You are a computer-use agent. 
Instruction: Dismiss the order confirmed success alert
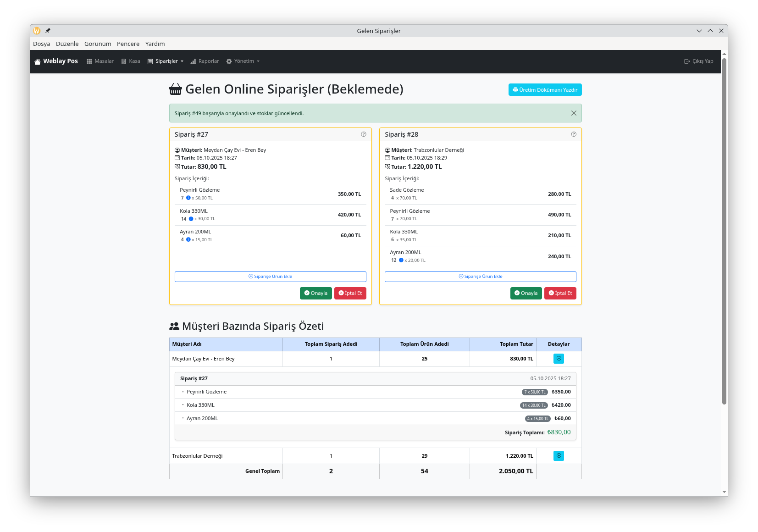(x=574, y=113)
